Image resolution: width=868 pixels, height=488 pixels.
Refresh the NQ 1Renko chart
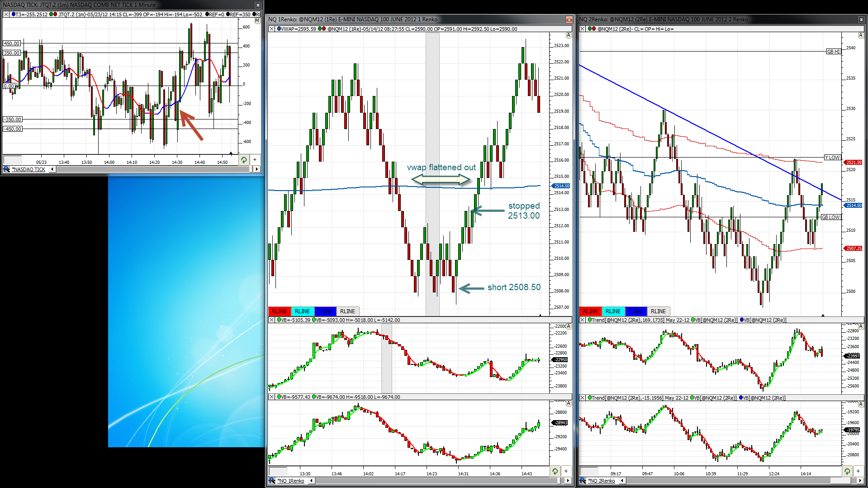[555, 471]
